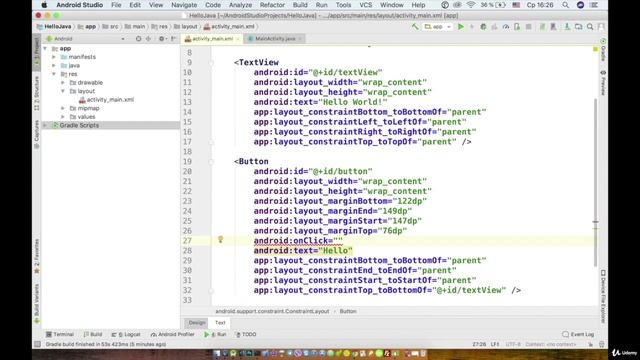Click the Project Structure icon in toolbar
This screenshot has width=640, height=360.
(579, 27)
